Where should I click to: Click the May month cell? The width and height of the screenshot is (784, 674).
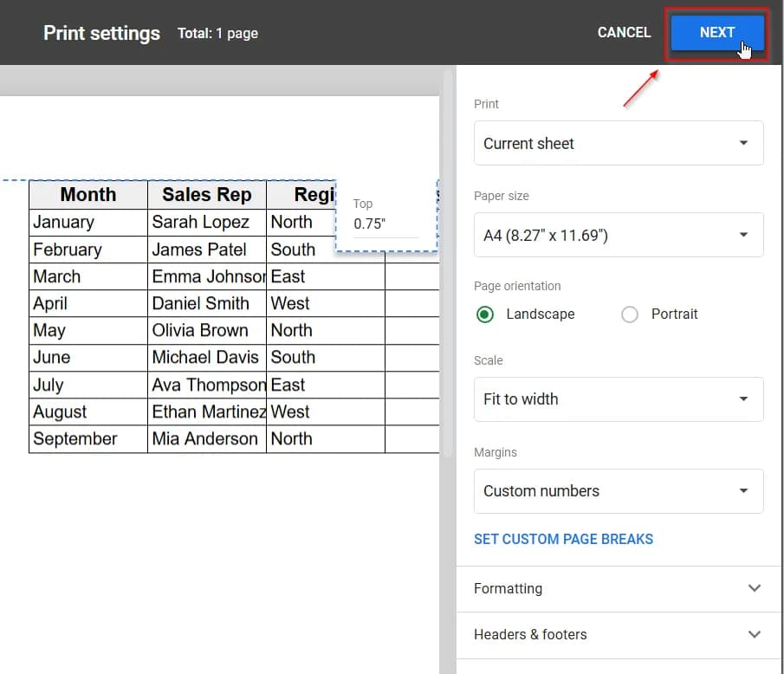coord(88,330)
